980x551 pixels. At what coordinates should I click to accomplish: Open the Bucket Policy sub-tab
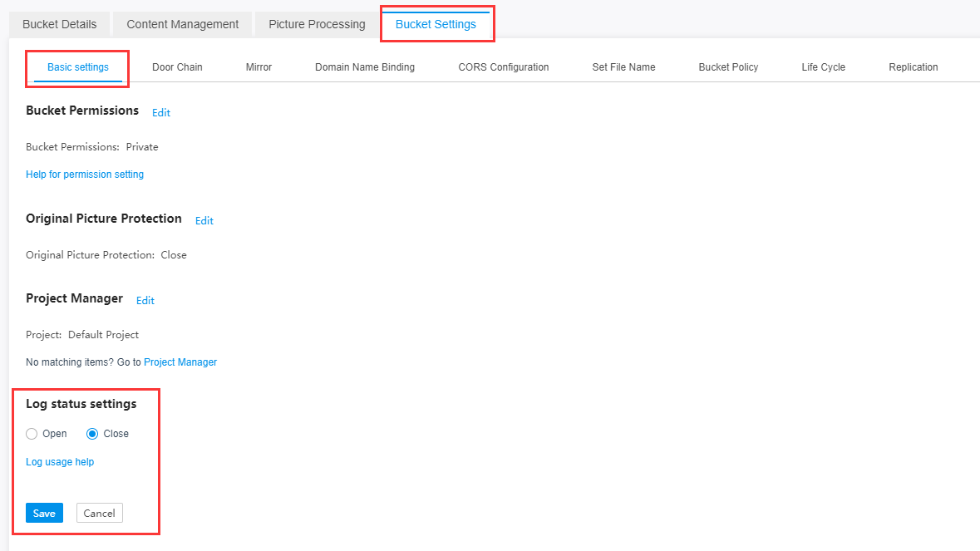728,67
